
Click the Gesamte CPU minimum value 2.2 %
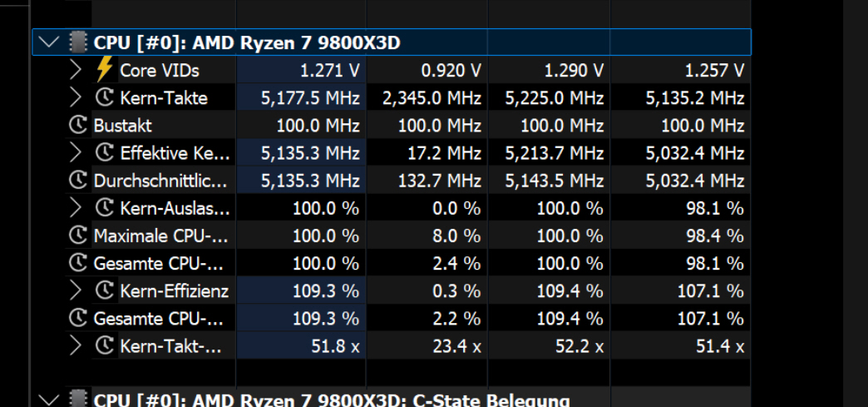click(x=456, y=319)
